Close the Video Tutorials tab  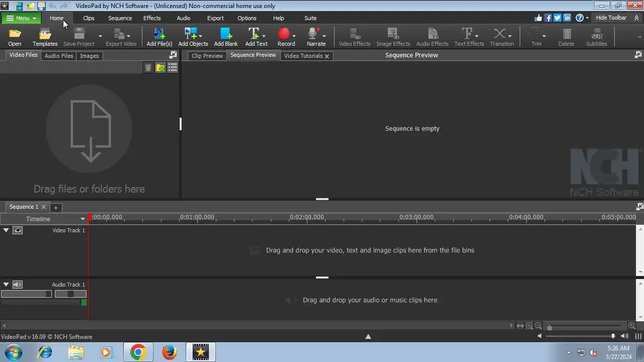[327, 56]
